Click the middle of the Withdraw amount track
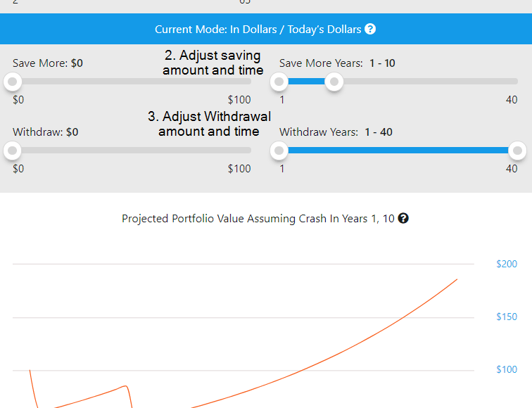The height and width of the screenshot is (408, 532). [x=132, y=150]
